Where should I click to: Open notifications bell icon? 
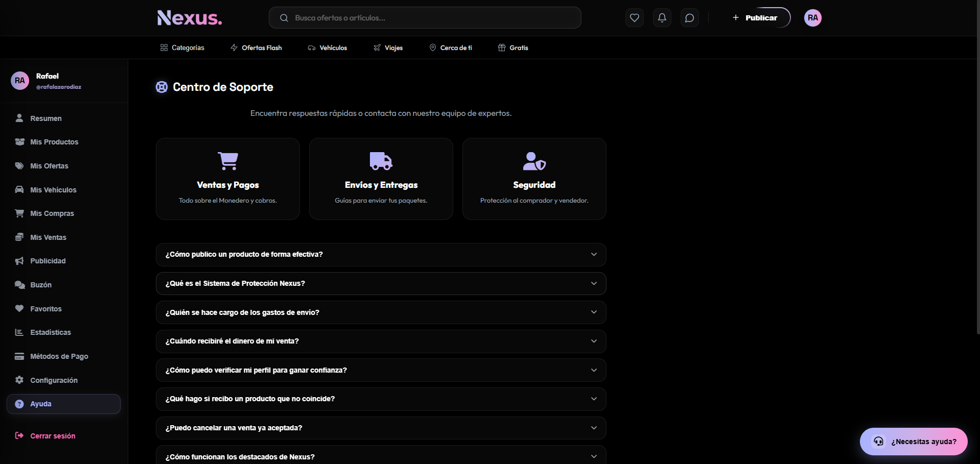click(x=662, y=18)
